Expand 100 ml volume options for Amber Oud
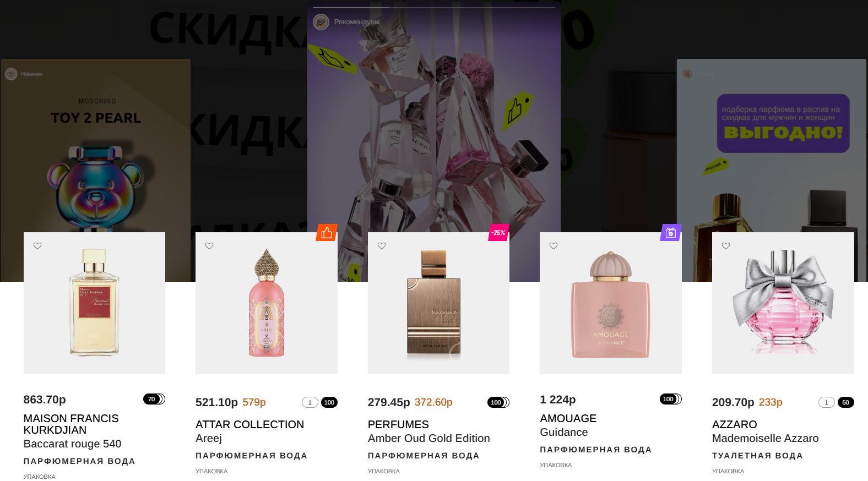The width and height of the screenshot is (868, 481). pos(498,402)
